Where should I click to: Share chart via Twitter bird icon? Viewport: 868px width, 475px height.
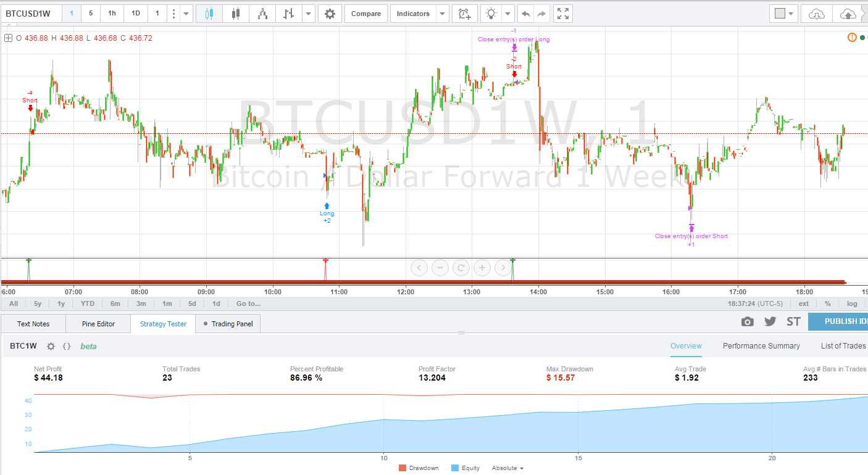point(770,321)
